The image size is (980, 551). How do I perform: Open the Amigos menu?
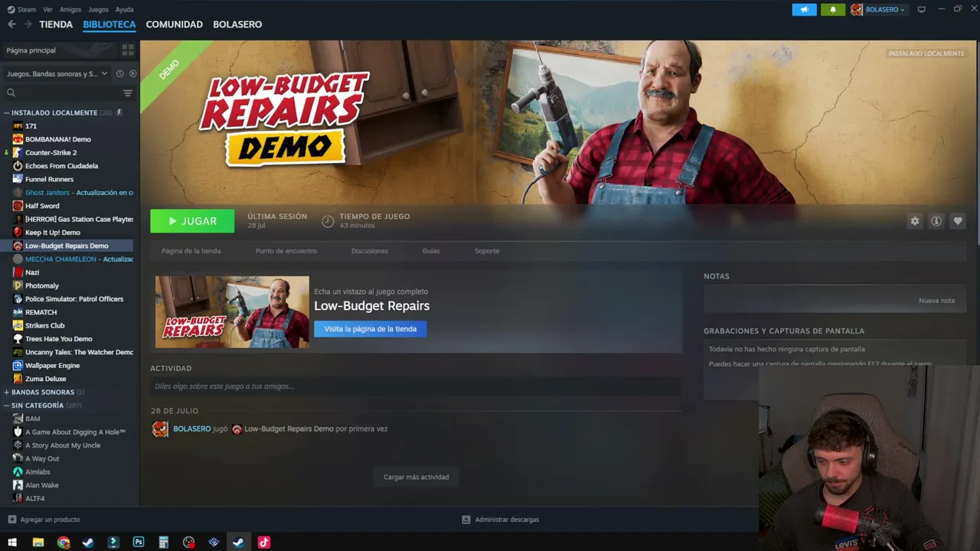(70, 10)
